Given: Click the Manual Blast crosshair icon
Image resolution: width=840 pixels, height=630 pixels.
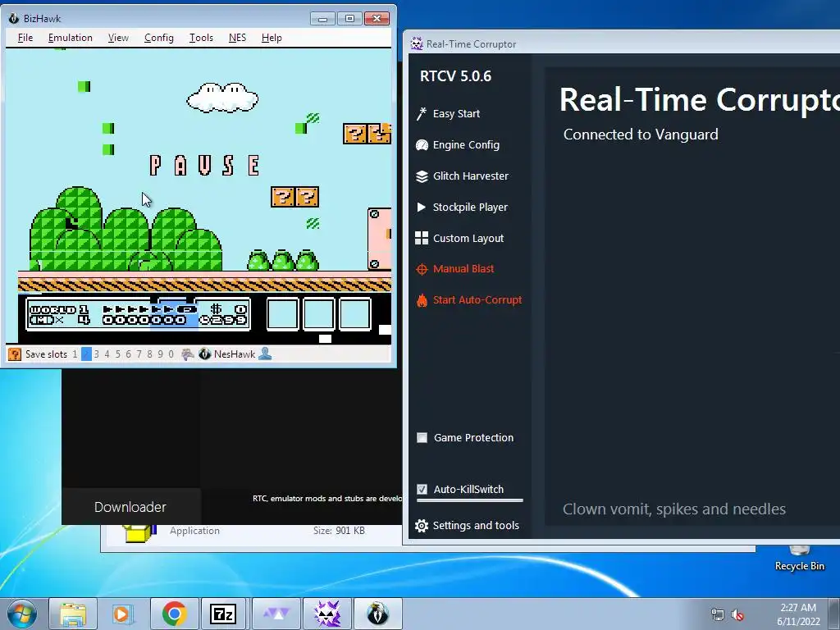Looking at the screenshot, I should (422, 269).
